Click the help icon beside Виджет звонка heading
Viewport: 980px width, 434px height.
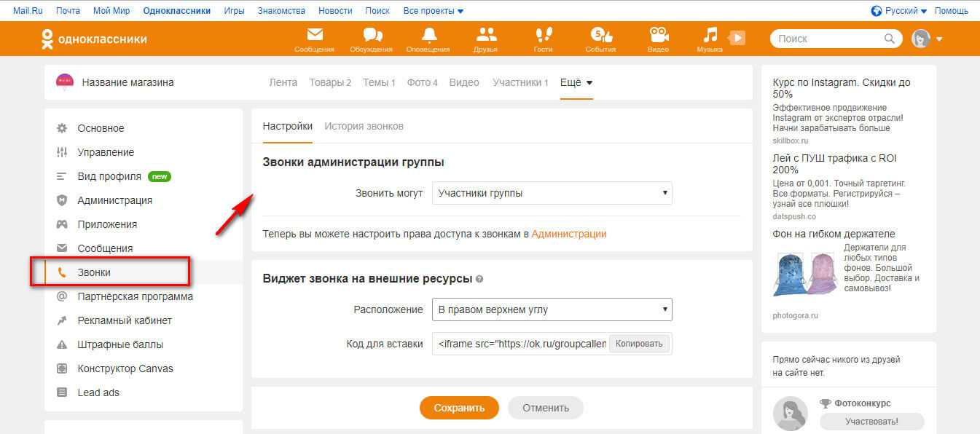[x=479, y=279]
